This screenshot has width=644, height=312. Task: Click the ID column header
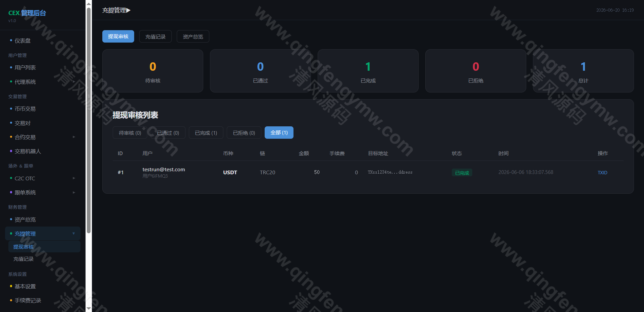(120, 153)
